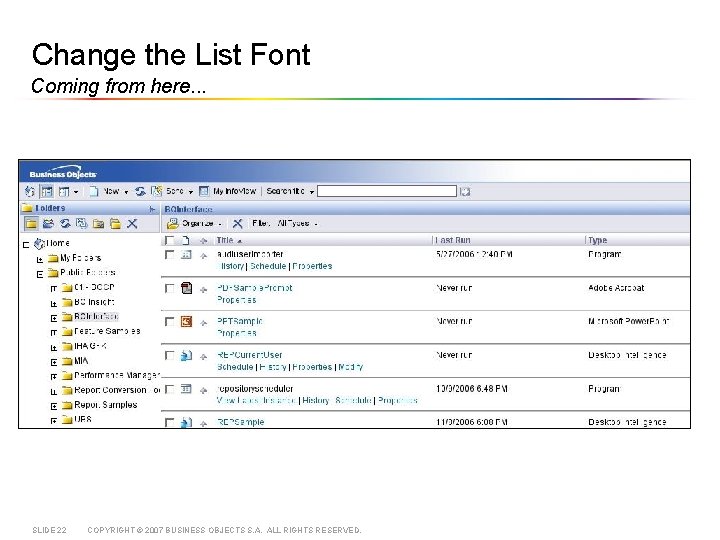
Task: Toggle the tree panel view icon in toolbar
Action: pos(46,191)
